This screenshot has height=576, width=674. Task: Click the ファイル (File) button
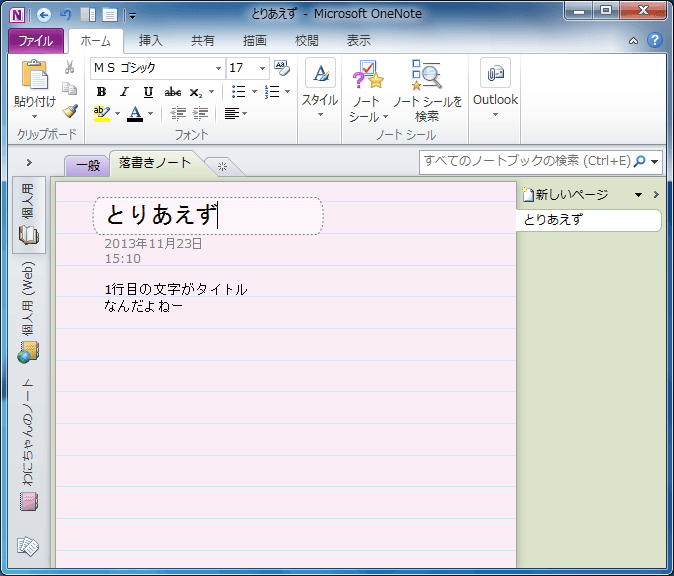click(x=36, y=41)
